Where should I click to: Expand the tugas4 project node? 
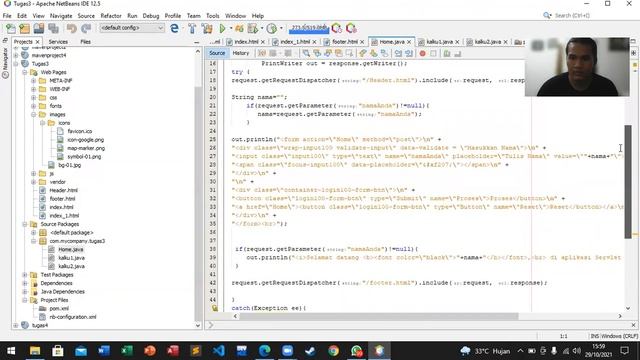click(16, 325)
